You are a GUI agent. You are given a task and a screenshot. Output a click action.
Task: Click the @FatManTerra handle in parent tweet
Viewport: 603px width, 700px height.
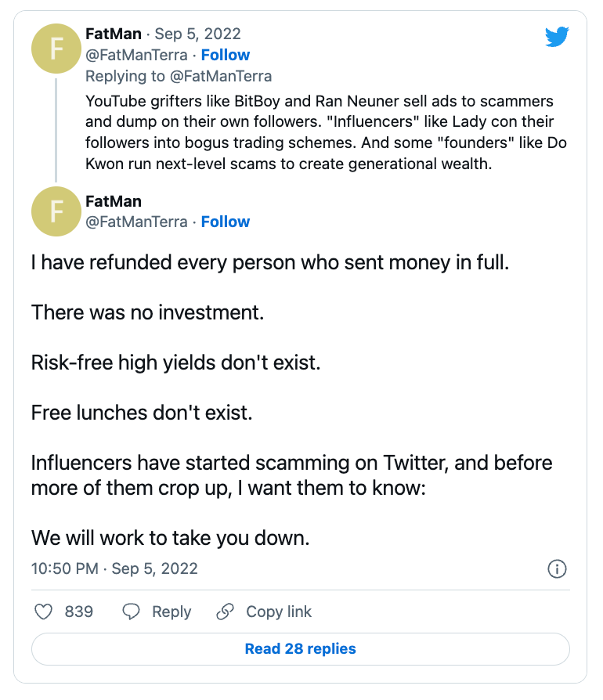pyautogui.click(x=136, y=55)
